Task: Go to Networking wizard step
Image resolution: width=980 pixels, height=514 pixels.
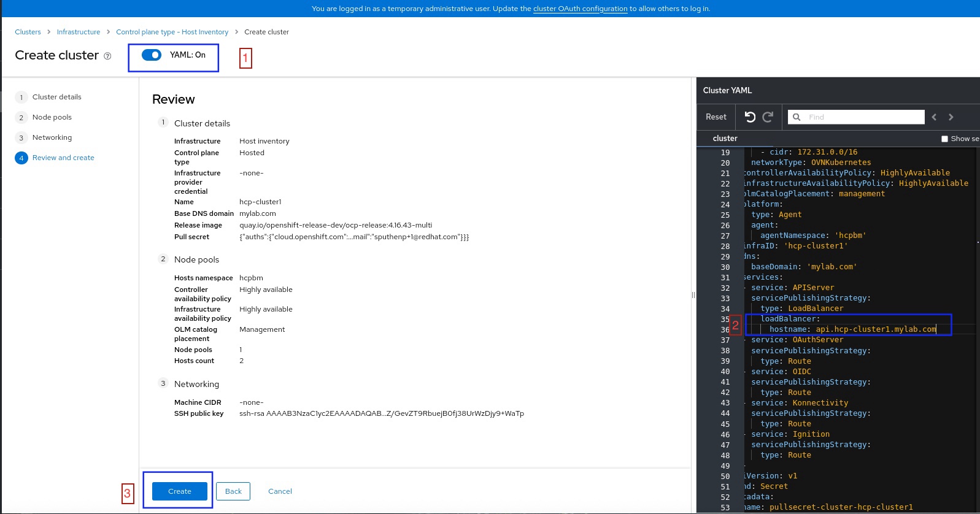Action: coord(52,137)
